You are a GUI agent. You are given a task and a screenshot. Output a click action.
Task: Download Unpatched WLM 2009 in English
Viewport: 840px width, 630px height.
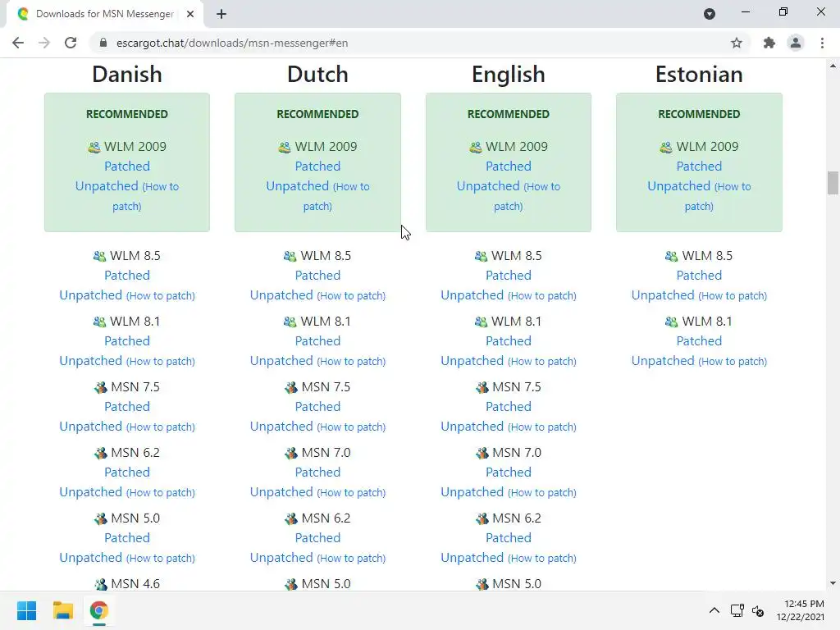point(488,186)
